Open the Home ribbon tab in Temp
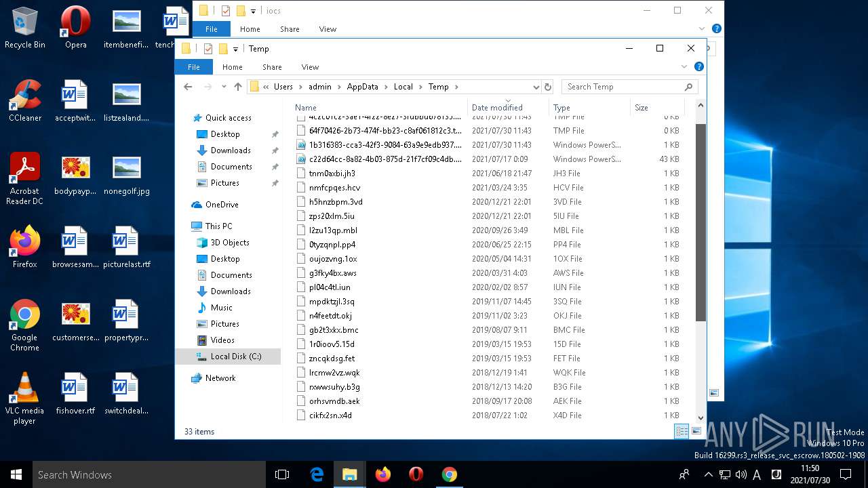The width and height of the screenshot is (868, 488). coord(233,66)
